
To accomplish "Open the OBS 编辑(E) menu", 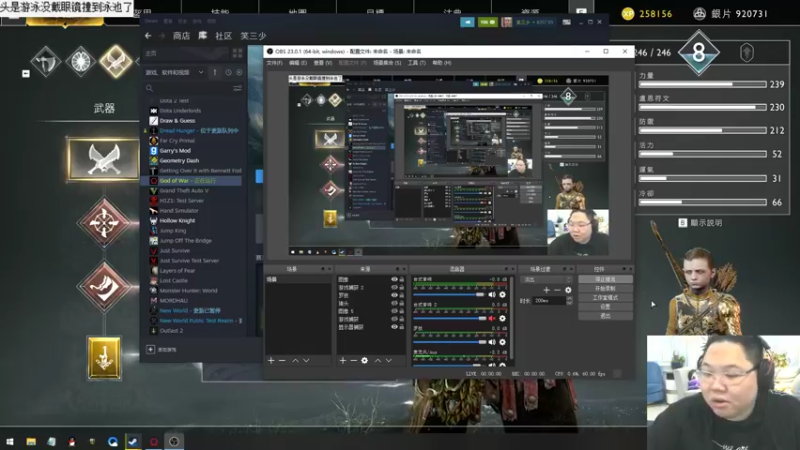I will pos(298,63).
